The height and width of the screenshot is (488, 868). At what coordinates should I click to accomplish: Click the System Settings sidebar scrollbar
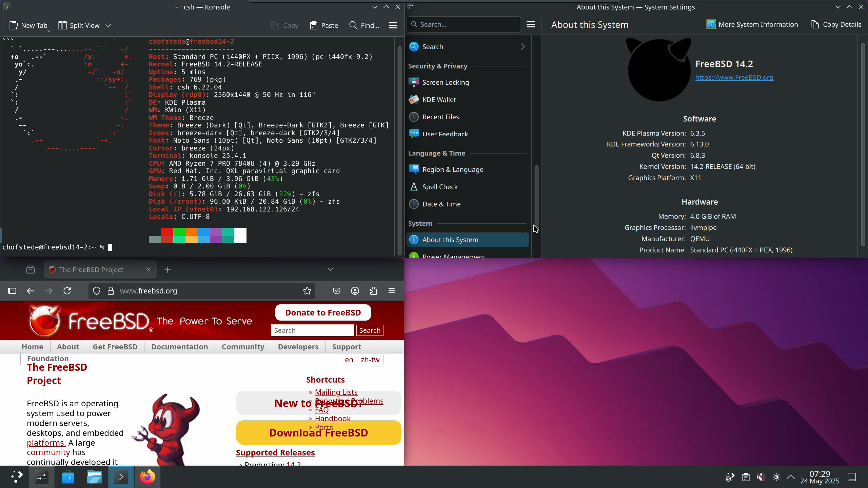pos(536,197)
